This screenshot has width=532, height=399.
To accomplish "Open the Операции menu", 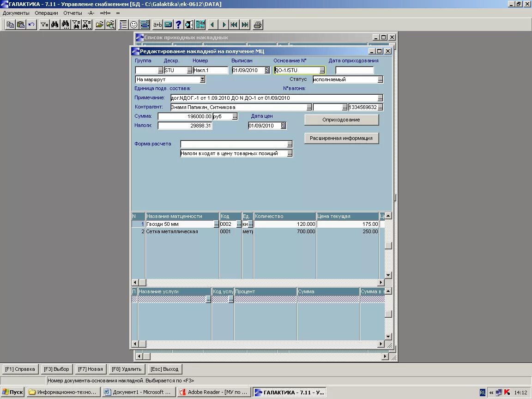I will pyautogui.click(x=46, y=13).
